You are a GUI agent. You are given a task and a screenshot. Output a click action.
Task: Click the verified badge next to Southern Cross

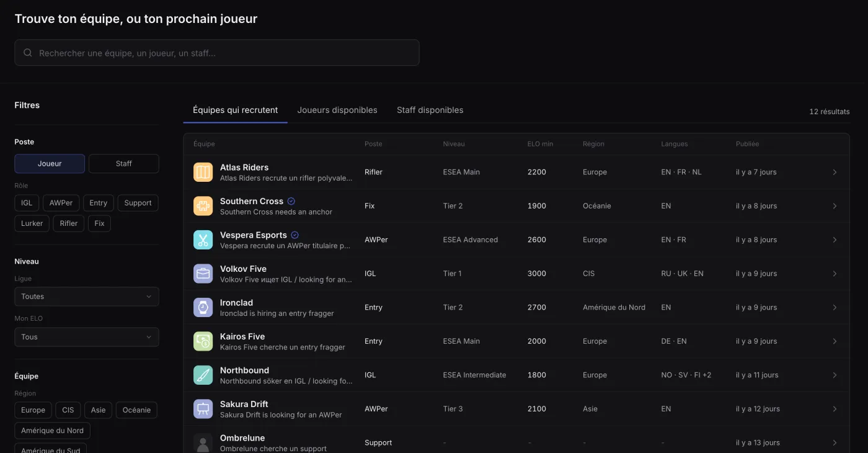pos(291,201)
